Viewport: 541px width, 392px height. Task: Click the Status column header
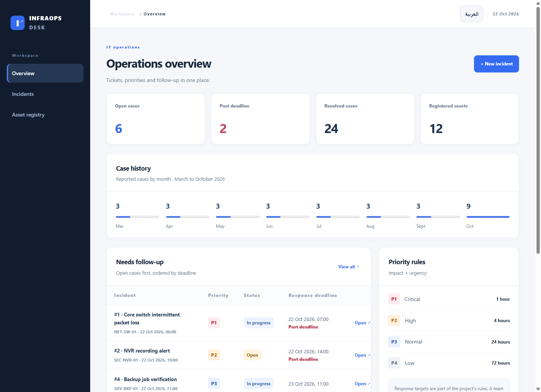click(252, 295)
